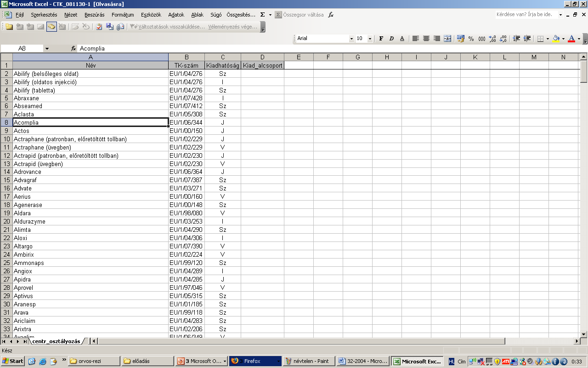This screenshot has height=368, width=588.
Task: Select the centr_osztályozás sheet tab
Action: [57, 341]
